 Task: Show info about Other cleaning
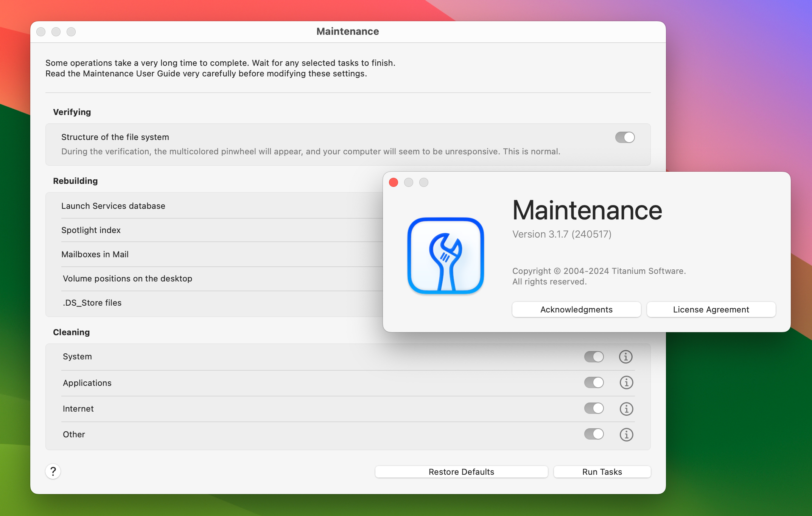(627, 434)
